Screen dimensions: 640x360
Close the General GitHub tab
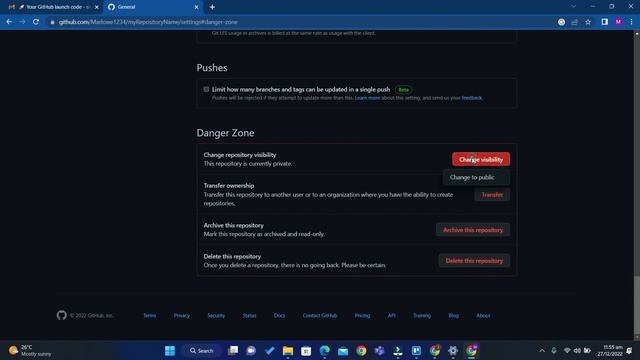196,7
